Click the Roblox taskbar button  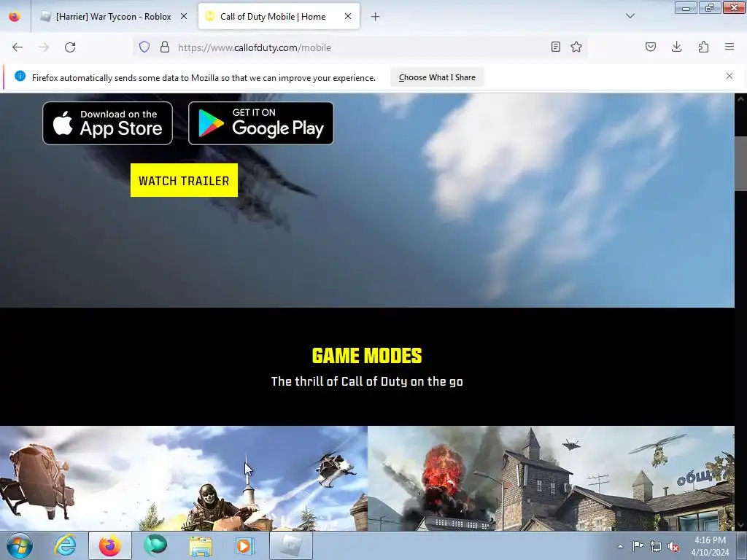[x=291, y=545]
